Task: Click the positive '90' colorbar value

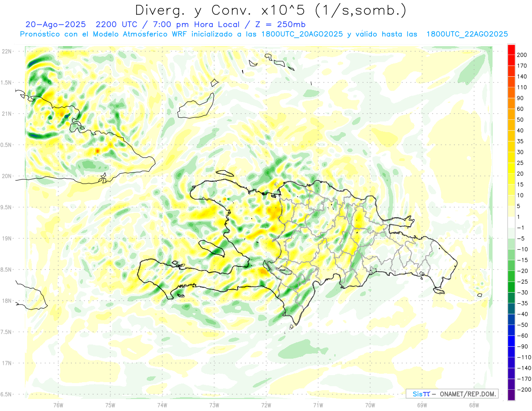Action: point(520,98)
